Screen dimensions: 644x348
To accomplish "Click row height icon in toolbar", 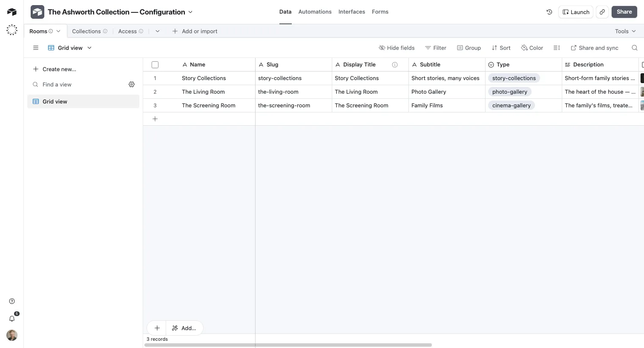I will [557, 48].
